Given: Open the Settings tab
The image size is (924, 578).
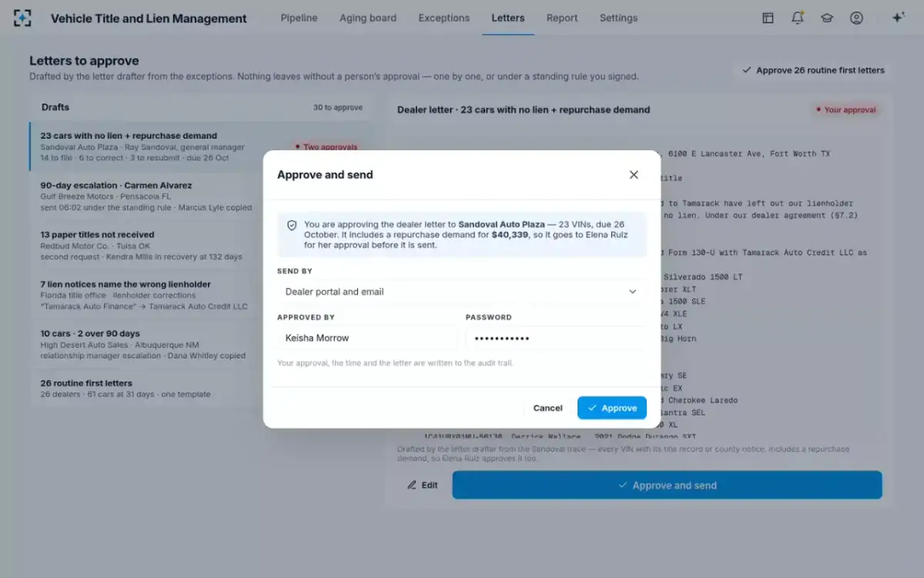Looking at the screenshot, I should 618,18.
